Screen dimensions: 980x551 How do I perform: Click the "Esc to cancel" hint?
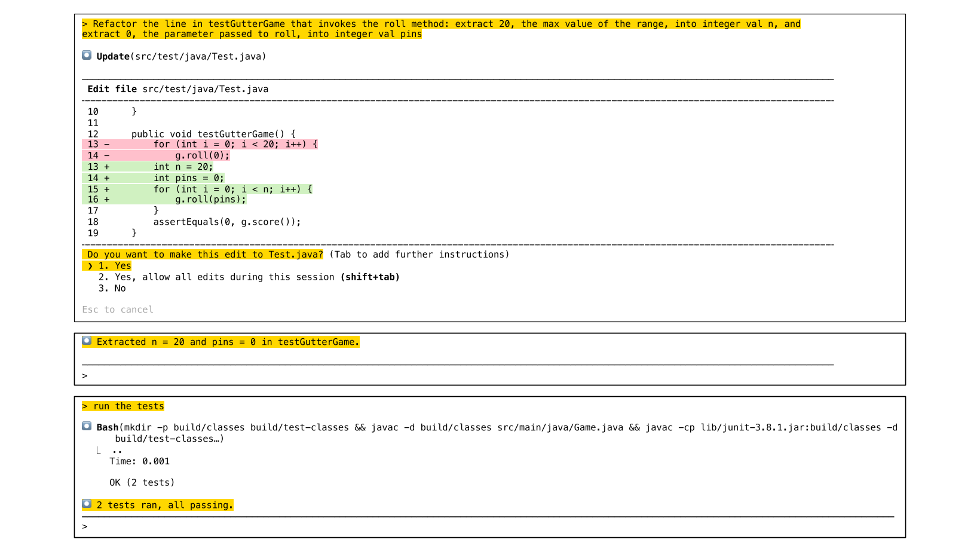[x=118, y=310]
